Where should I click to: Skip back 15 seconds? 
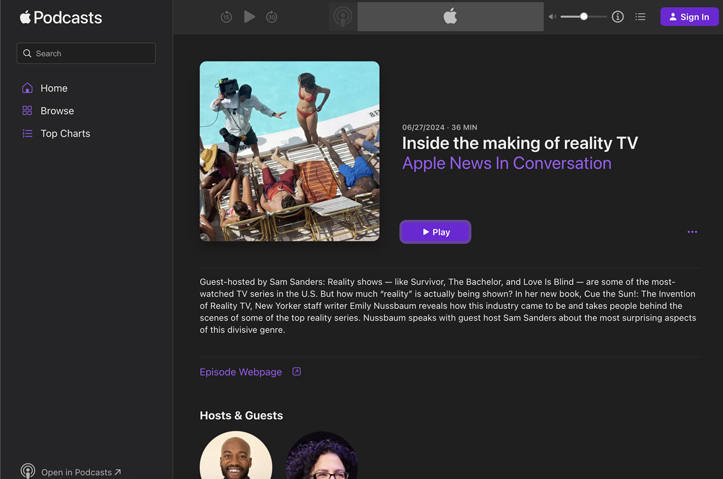[226, 17]
